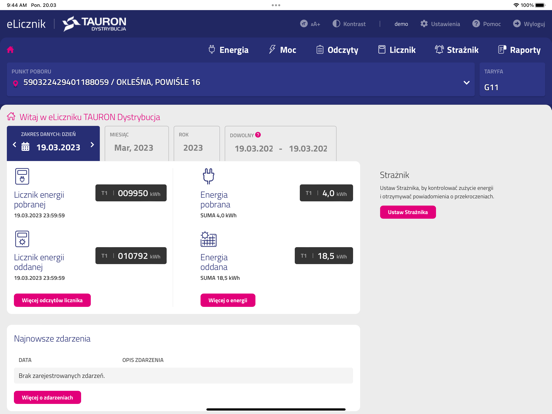Image resolution: width=552 pixels, height=414 pixels.
Task: Switch to Rok 2023 tab
Action: point(197,144)
